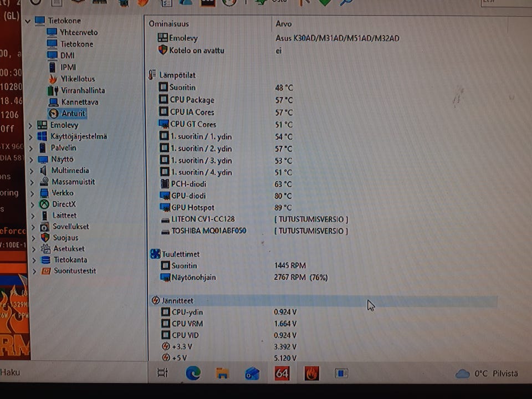Screen dimensions: 532x399
Task: Click the Massamuistit storage icon
Action: point(44,182)
